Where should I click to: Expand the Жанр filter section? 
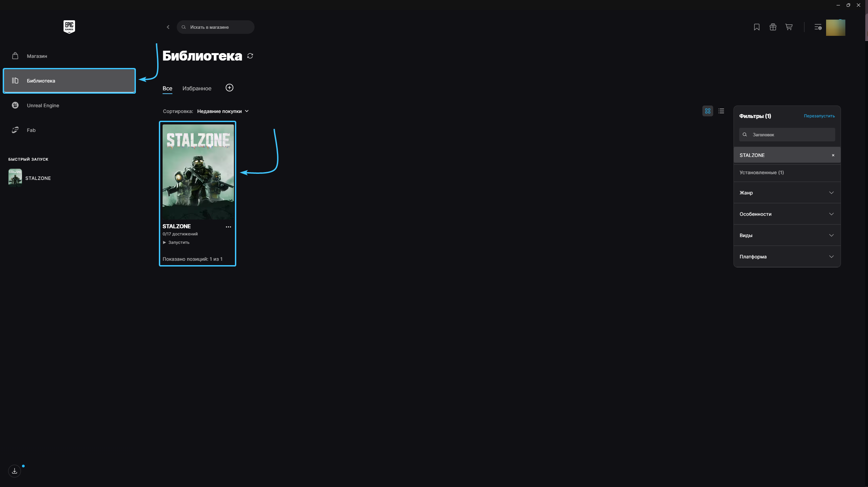pos(787,193)
